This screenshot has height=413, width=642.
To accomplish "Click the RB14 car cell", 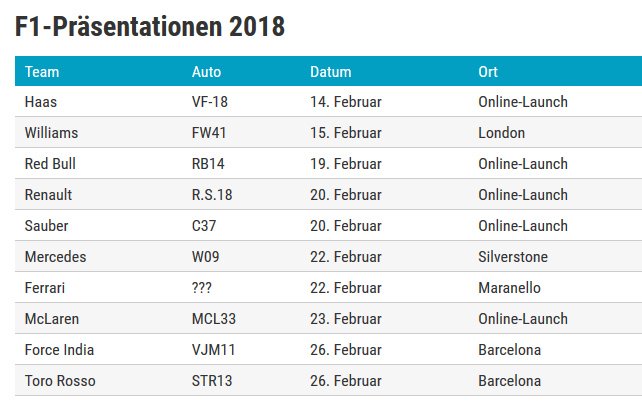I will [208, 164].
